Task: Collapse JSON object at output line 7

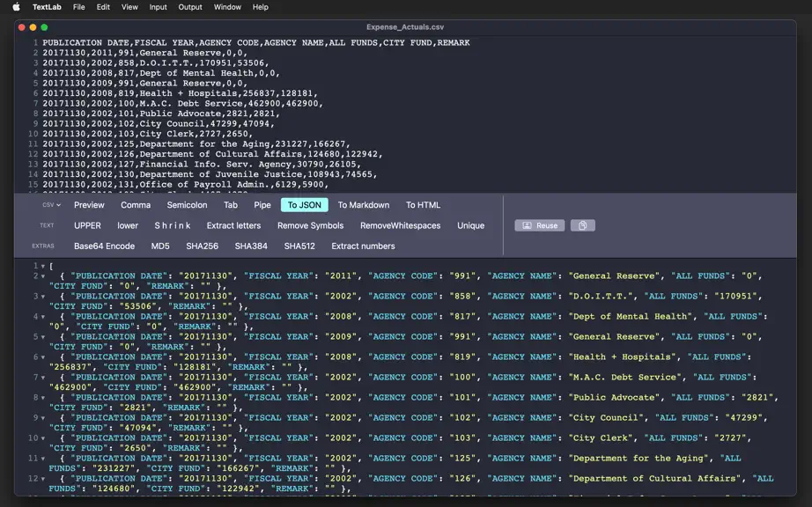Action: pyautogui.click(x=43, y=377)
